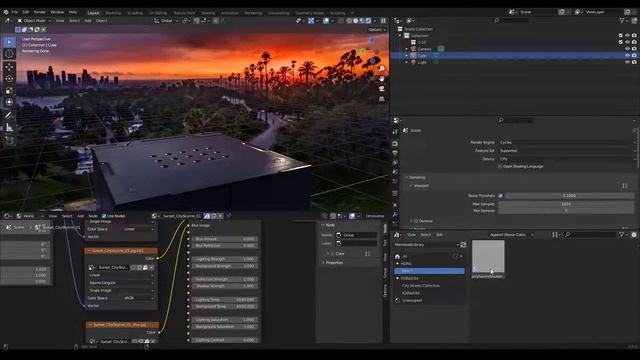This screenshot has height=360, width=640.
Task: Click the pan hand gizmo in viewport
Action: 382,79
